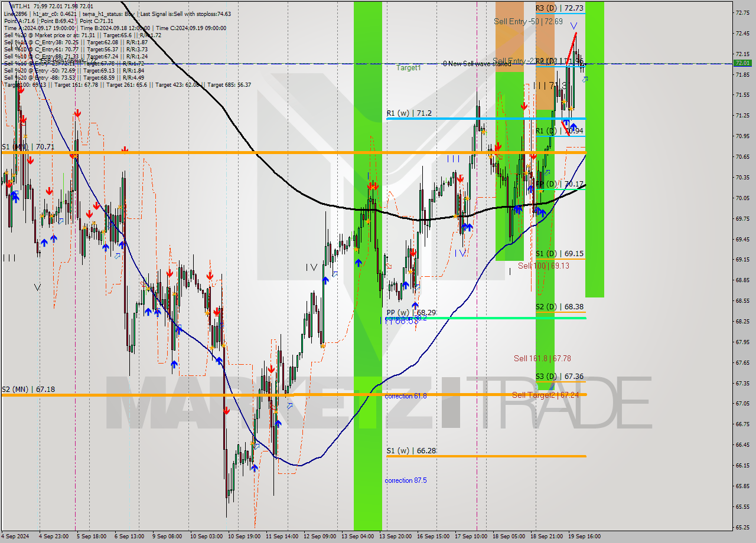756x543 pixels.
Task: Click the 66.45 price axis label
Action: pos(743,445)
